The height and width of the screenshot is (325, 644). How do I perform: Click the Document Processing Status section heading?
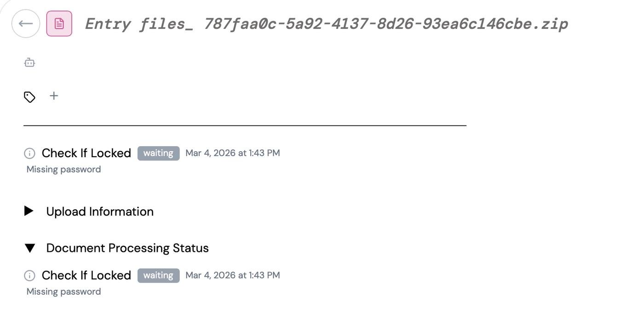coord(127,248)
